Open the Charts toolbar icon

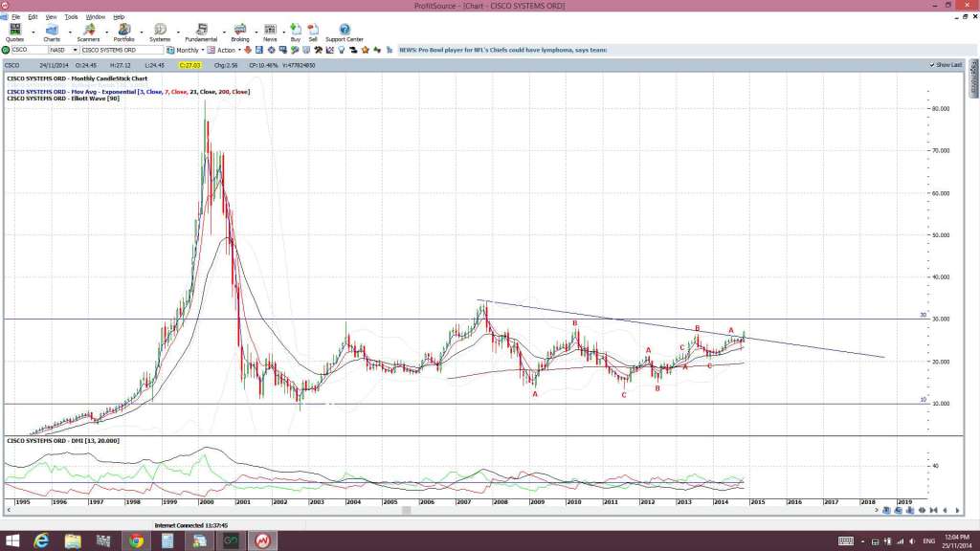(52, 33)
